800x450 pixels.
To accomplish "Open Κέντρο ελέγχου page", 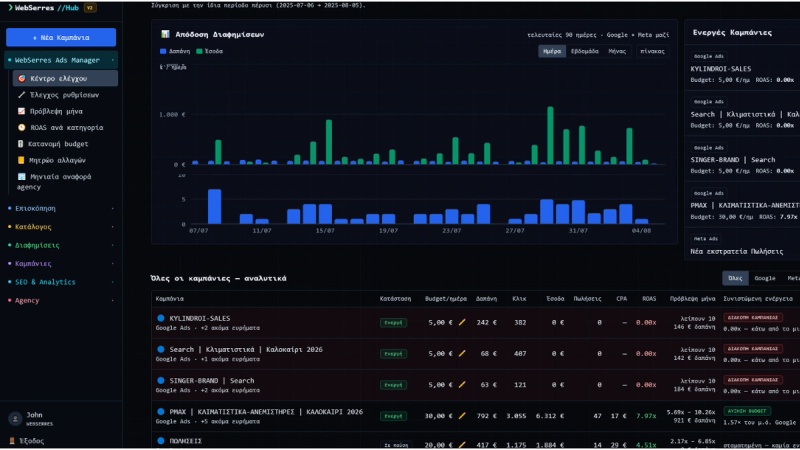I will tap(65, 78).
